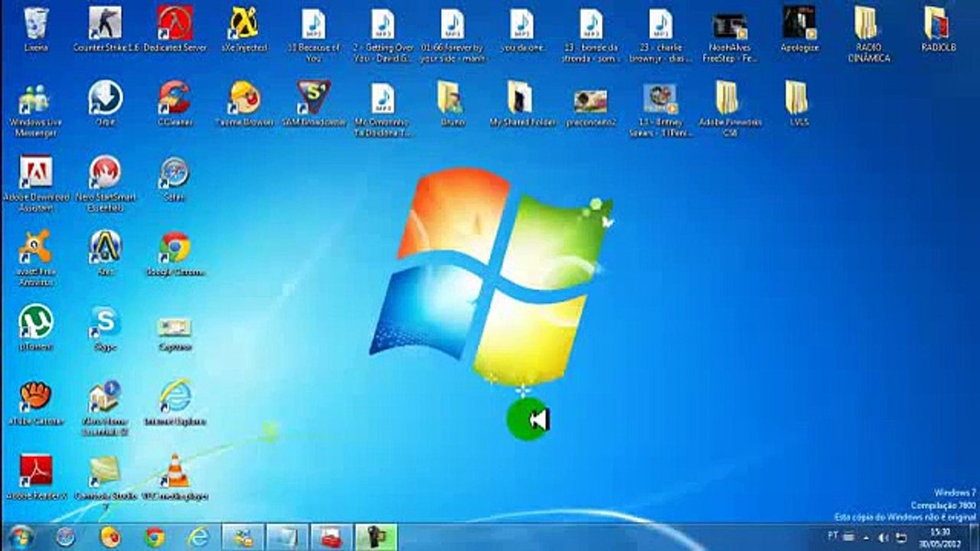Screen dimensions: 980x551
Task: Show hidden tray icons arrow
Action: click(868, 537)
